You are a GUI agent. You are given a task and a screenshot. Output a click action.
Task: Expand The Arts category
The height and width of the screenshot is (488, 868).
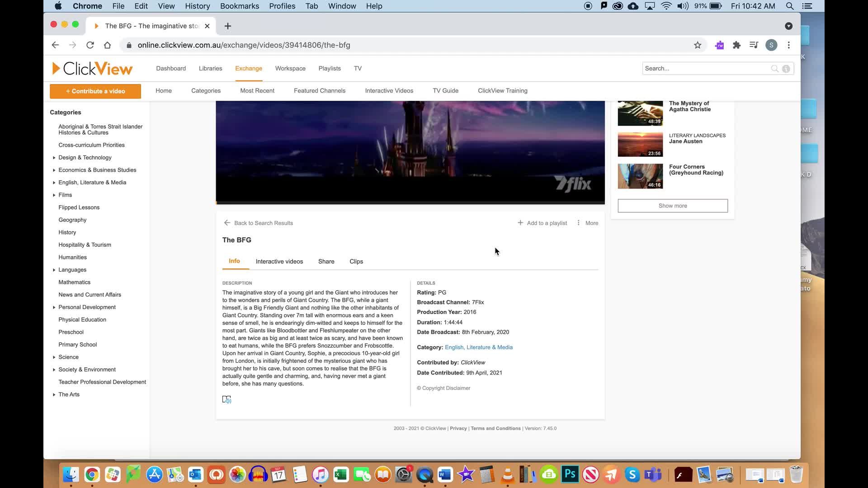[54, 394]
